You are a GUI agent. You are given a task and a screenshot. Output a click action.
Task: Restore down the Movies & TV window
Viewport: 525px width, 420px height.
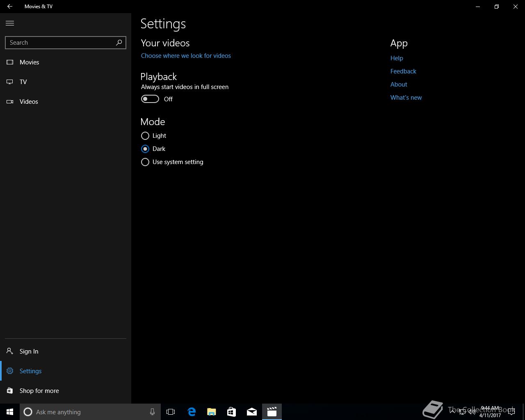(497, 7)
